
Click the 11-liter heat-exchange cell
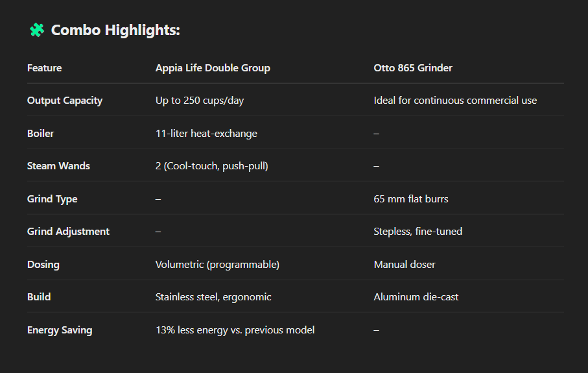[x=206, y=134]
